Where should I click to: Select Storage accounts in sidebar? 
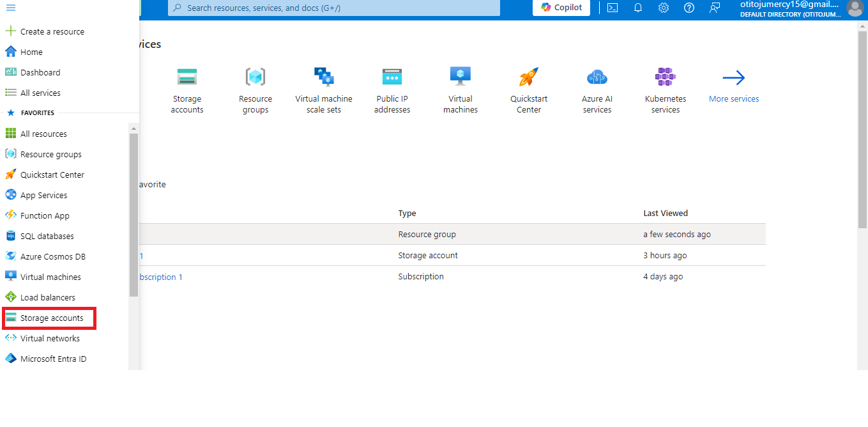click(51, 318)
